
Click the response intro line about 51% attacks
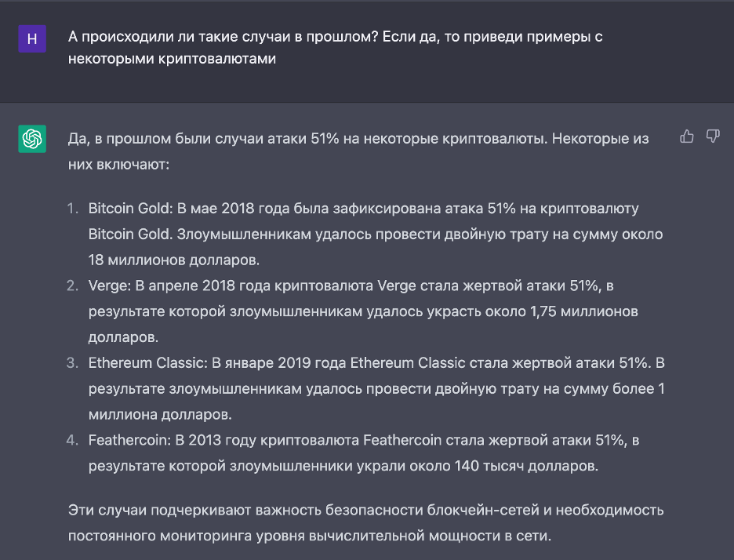358,138
